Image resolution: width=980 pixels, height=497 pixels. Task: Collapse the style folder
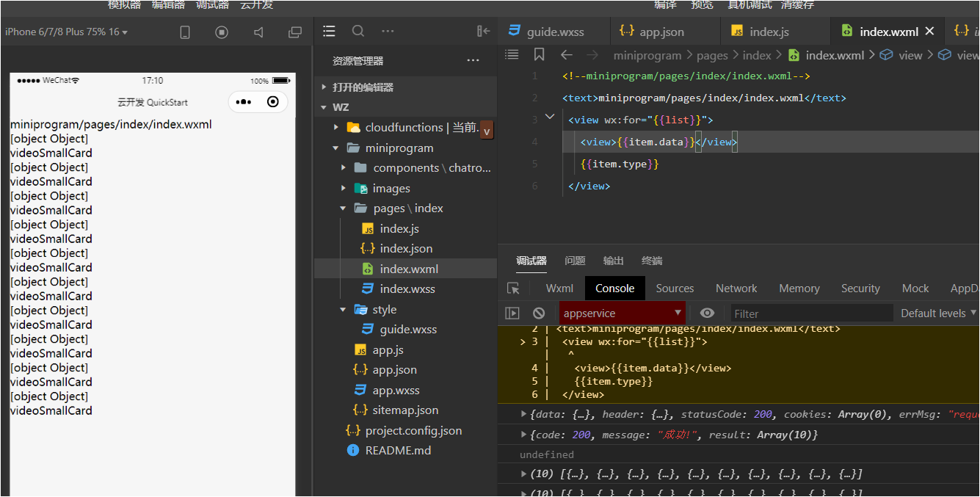click(x=343, y=310)
